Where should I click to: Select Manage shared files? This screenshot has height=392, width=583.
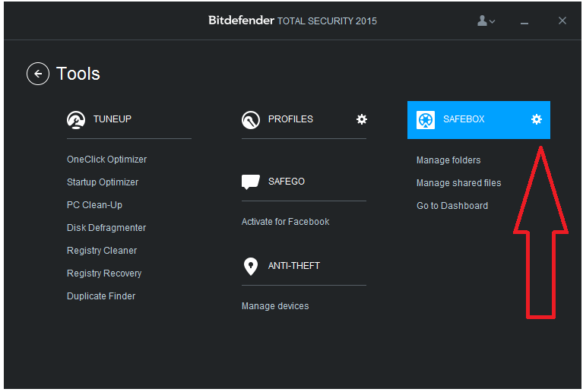[459, 183]
